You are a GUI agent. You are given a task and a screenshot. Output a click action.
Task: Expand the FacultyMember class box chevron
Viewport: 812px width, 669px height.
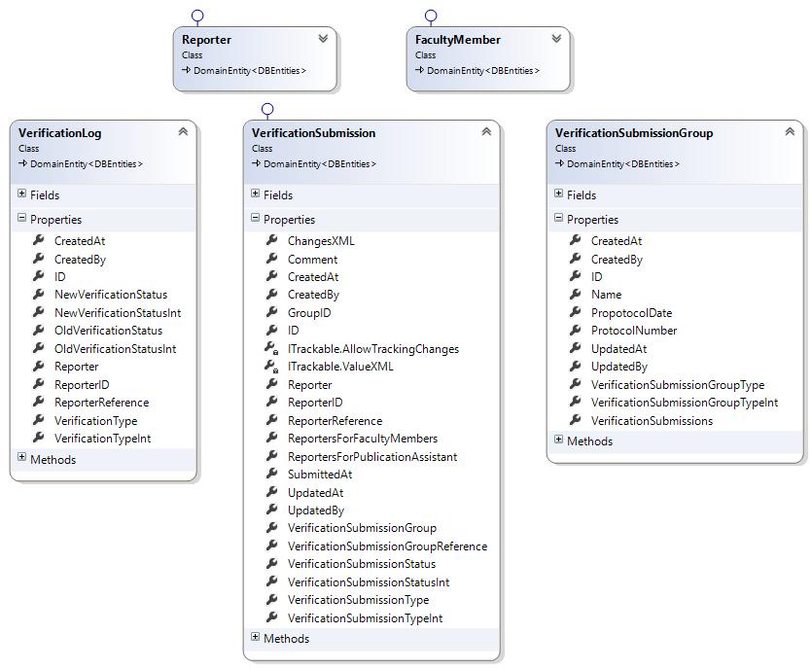556,38
